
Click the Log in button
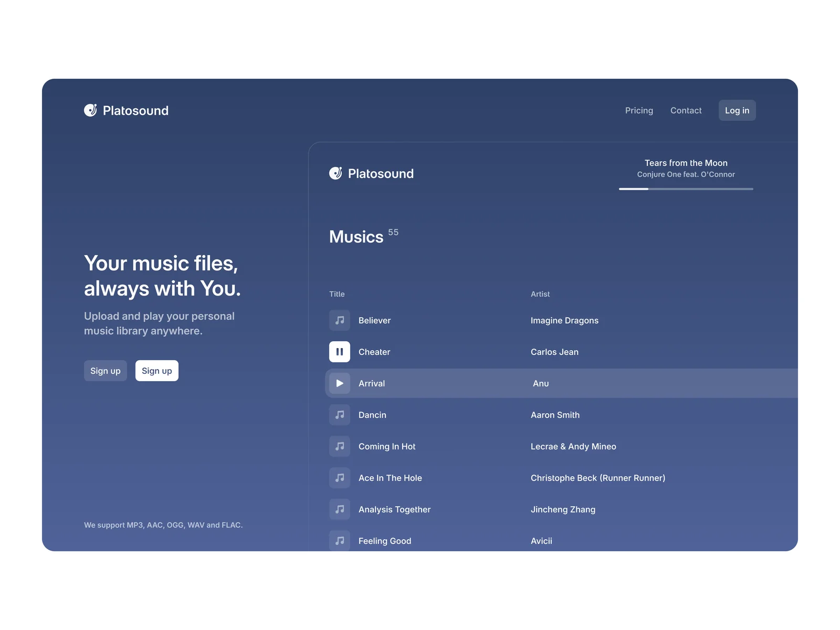[x=737, y=110]
